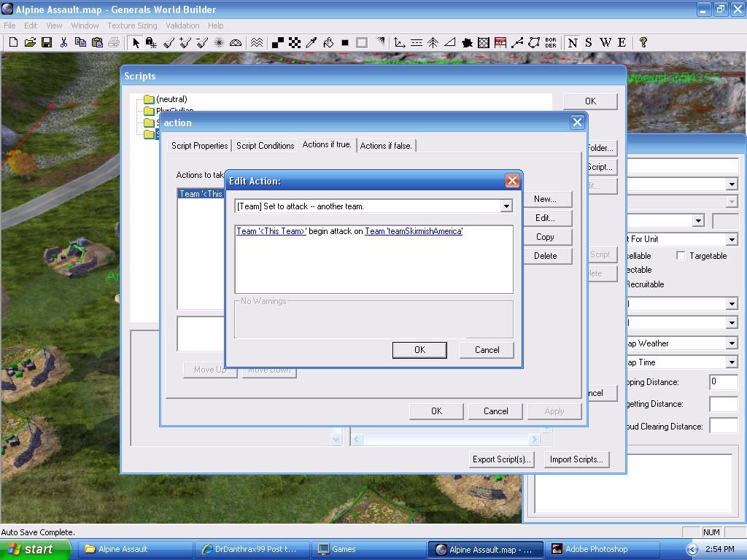Click the Save floppy disk icon
747x560 pixels.
(x=47, y=42)
